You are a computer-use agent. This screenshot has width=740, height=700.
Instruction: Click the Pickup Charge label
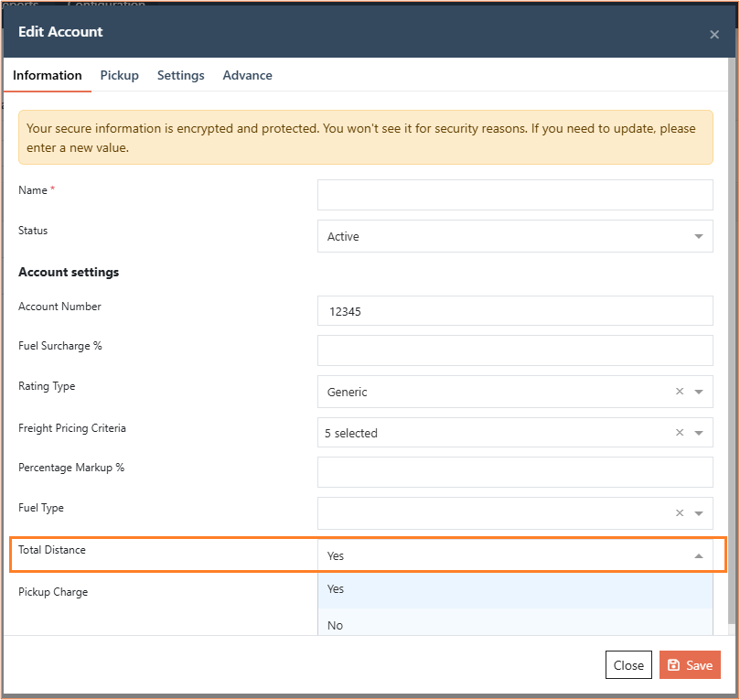coord(53,592)
